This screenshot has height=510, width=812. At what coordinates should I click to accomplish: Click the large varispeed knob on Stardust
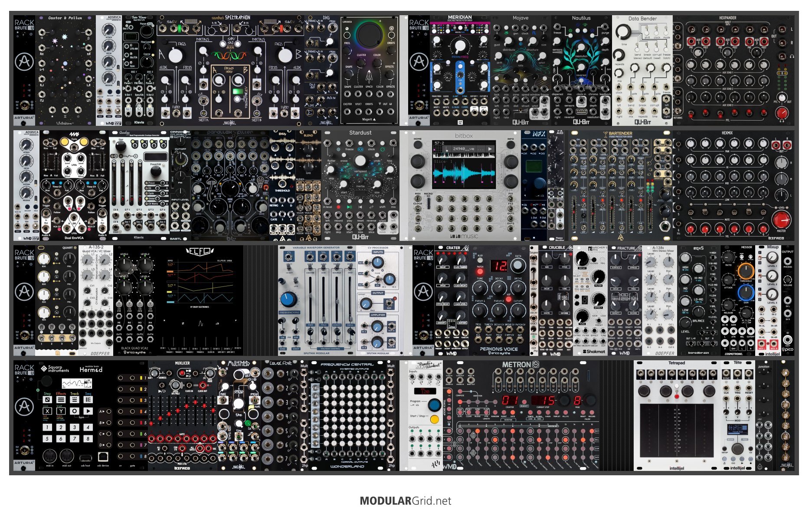pos(360,161)
